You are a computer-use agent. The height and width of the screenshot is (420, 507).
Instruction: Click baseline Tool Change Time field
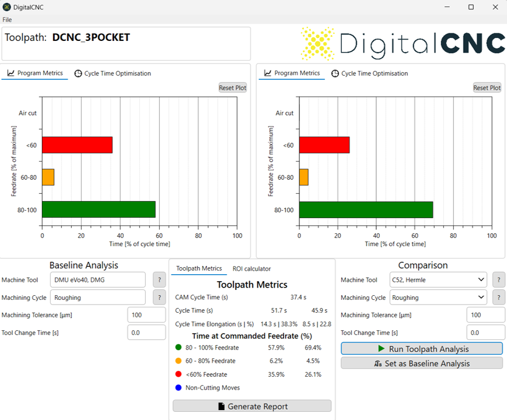146,332
